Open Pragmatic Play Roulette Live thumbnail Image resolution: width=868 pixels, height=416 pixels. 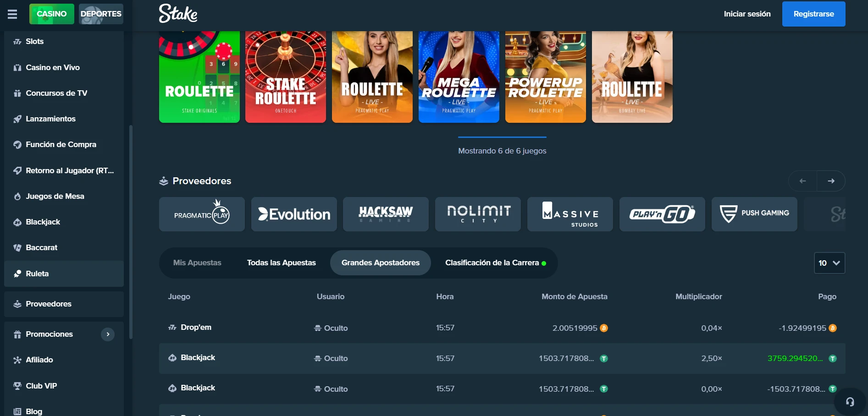(372, 77)
